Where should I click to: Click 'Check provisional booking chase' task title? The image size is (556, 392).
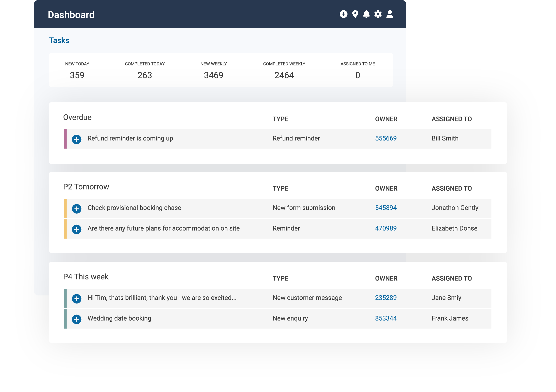tap(134, 208)
